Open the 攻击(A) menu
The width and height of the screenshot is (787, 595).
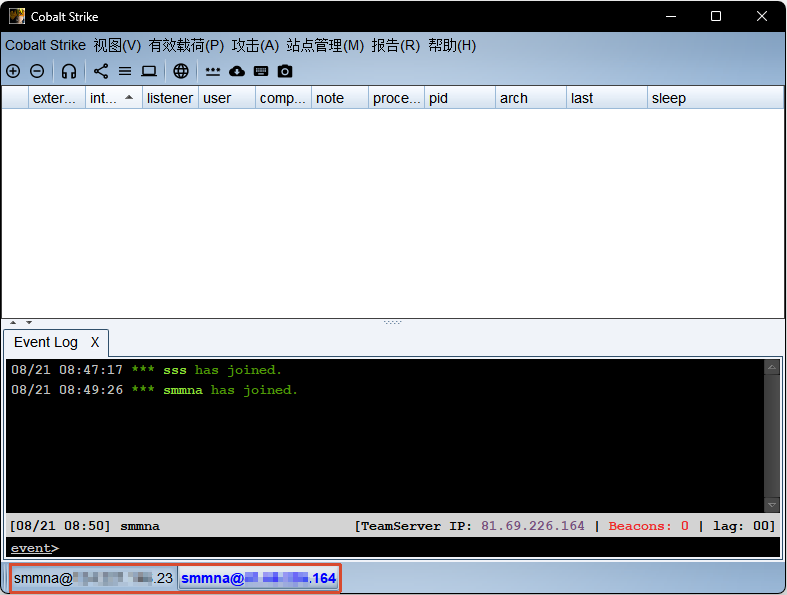(255, 45)
